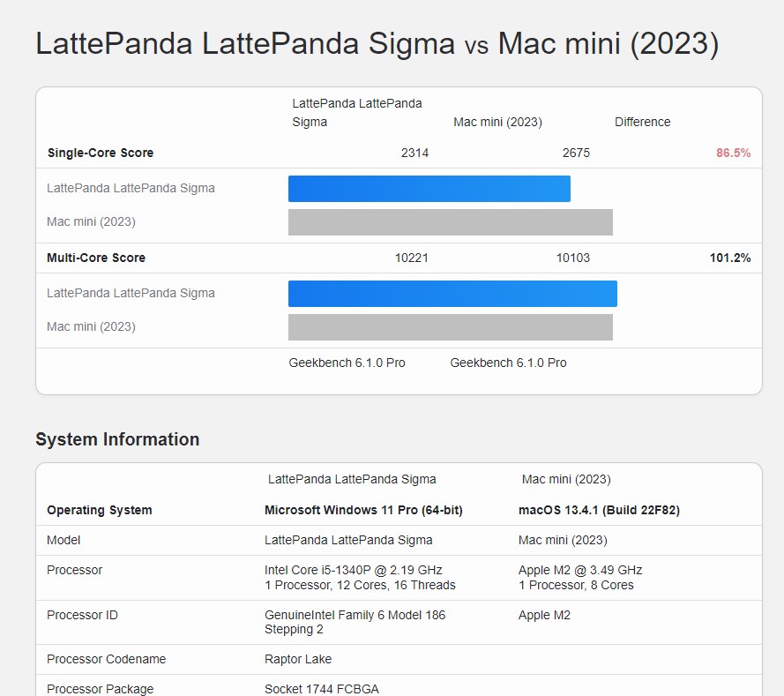
Task: Click the Mac mini multi-core gray bar
Action: click(x=450, y=327)
